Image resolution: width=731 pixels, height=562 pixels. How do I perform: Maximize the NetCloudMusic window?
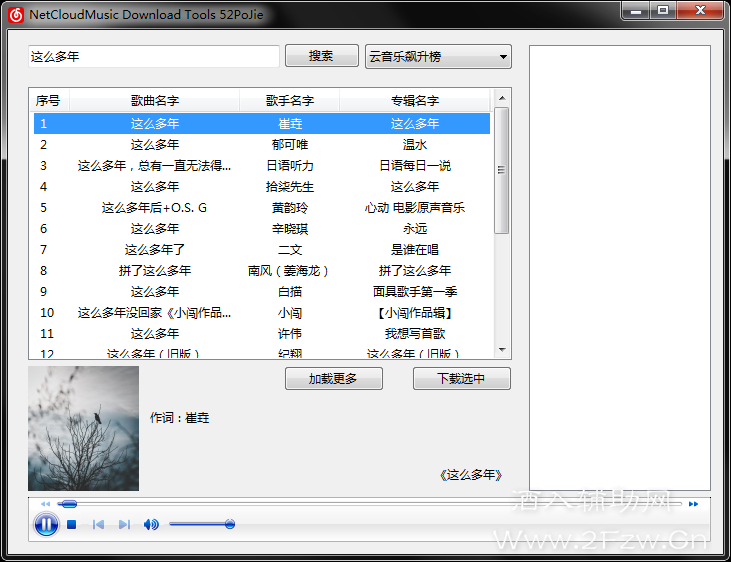(x=663, y=11)
